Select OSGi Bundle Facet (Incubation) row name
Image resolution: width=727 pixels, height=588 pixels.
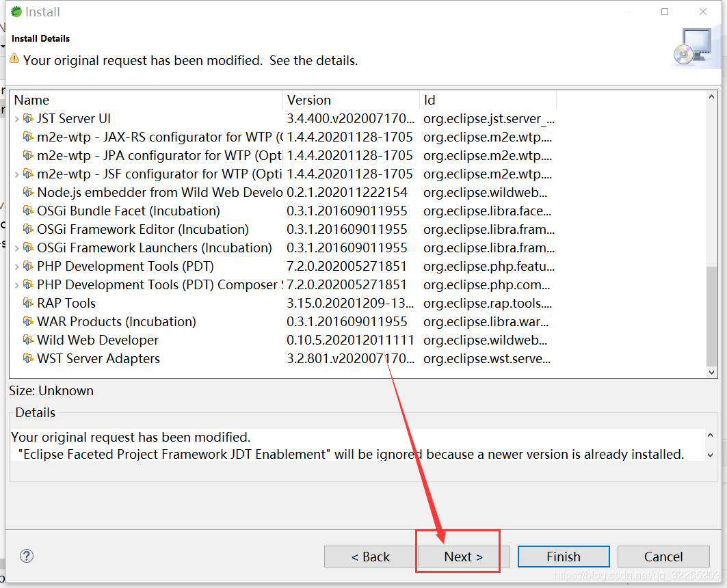[129, 211]
